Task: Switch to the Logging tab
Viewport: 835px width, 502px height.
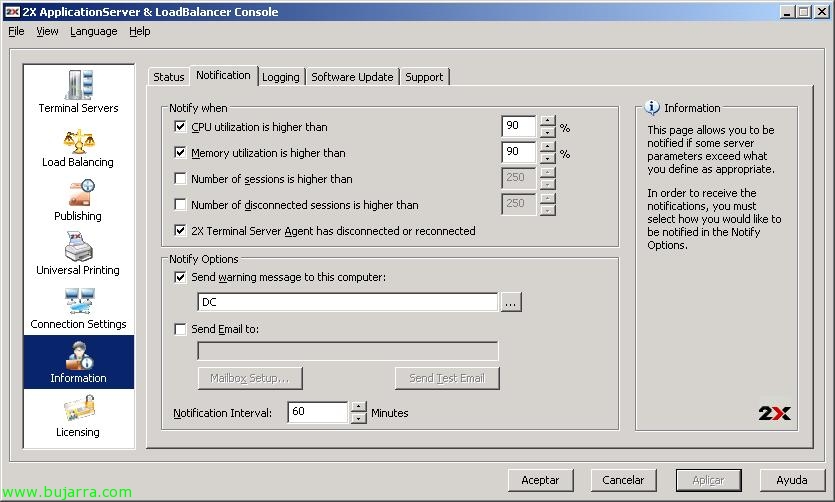Action: pyautogui.click(x=281, y=77)
